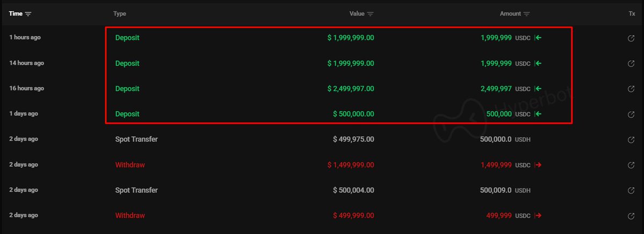Click the $ 500,000.00 value cell

(x=353, y=114)
